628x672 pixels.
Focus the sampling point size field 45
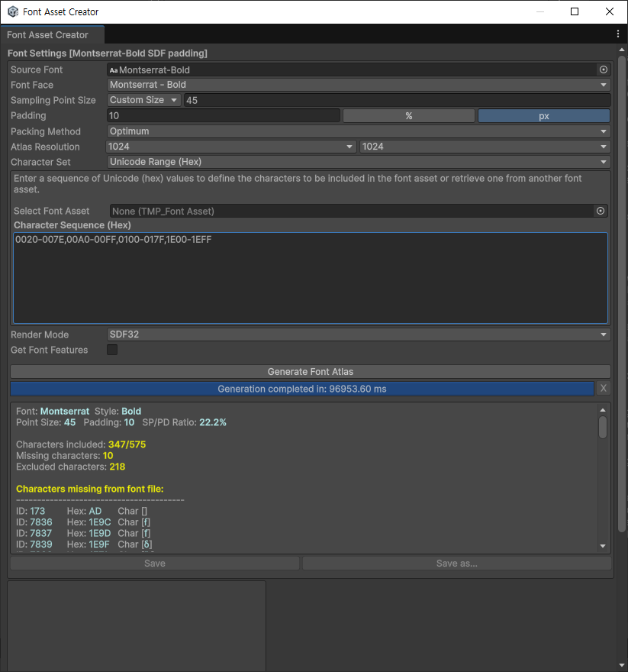(397, 100)
